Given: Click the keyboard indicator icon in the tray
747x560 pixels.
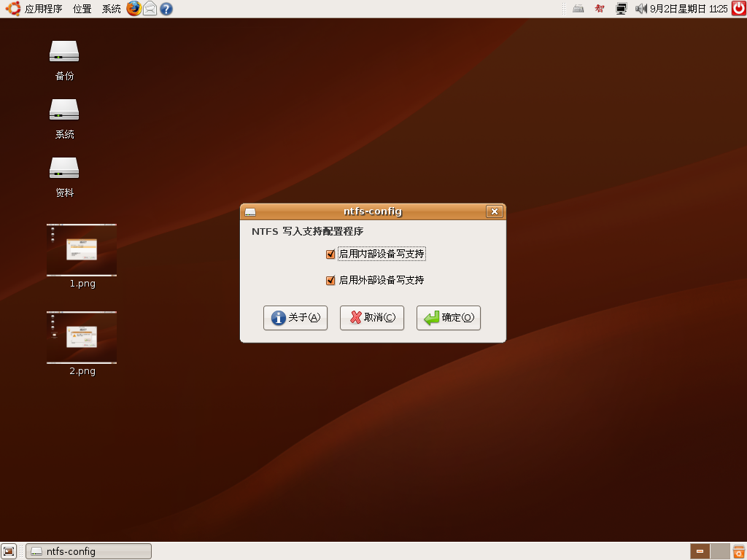Looking at the screenshot, I should click(578, 9).
